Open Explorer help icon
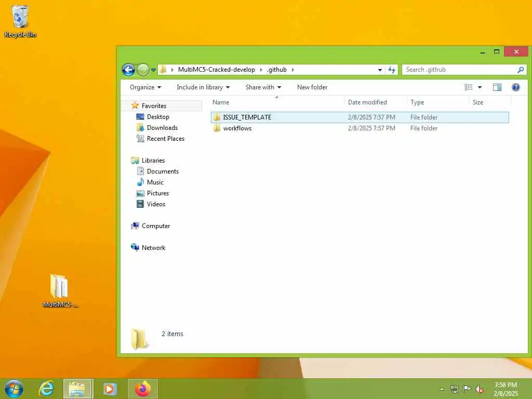The image size is (532, 399). click(x=515, y=87)
